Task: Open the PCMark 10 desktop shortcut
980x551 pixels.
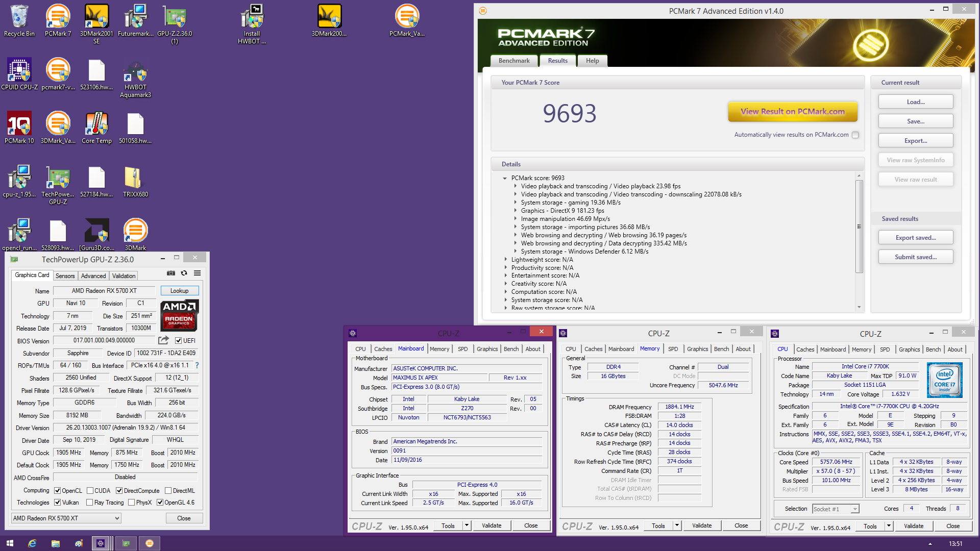Action: click(x=19, y=128)
